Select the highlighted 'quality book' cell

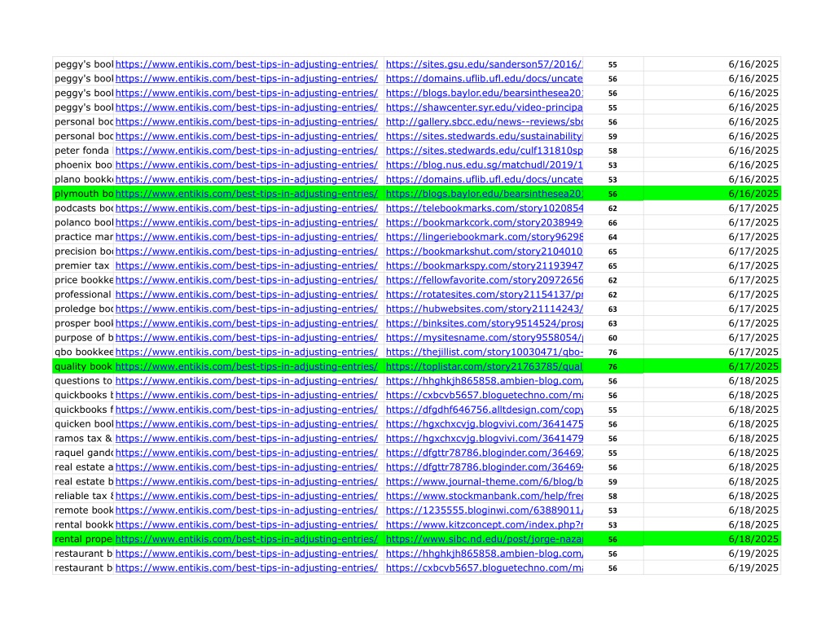(84, 366)
